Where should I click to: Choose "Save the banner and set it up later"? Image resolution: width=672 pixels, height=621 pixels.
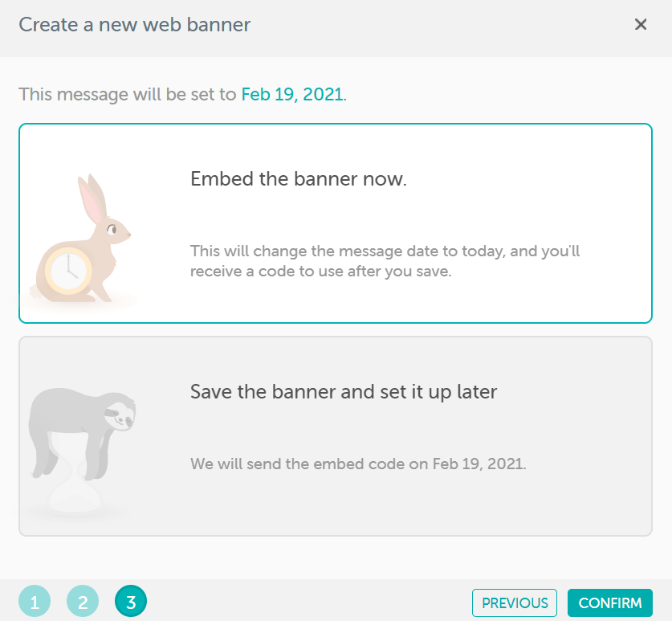click(x=344, y=392)
